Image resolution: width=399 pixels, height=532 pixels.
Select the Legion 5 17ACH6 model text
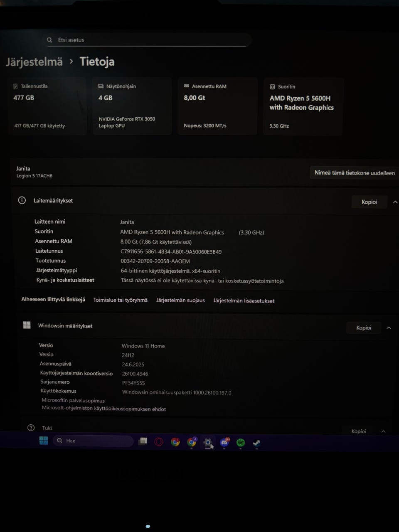(x=34, y=176)
